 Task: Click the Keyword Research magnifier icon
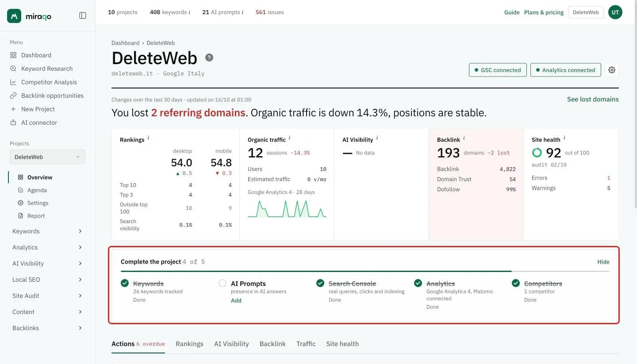13,69
